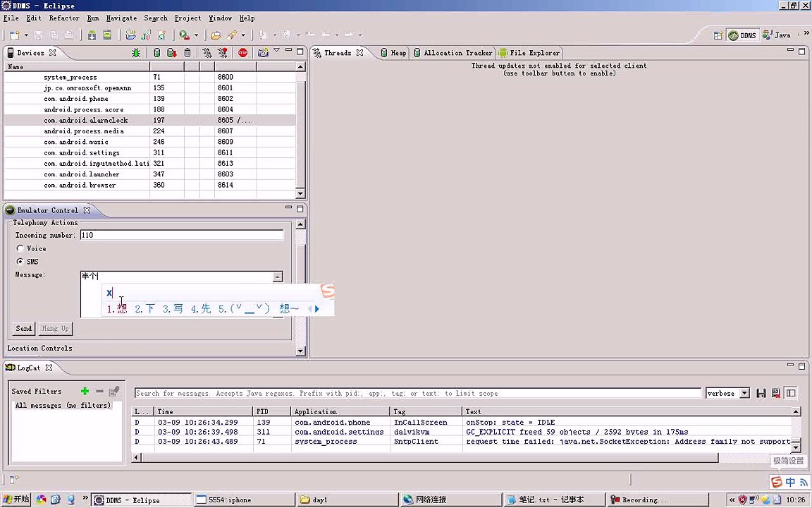
Task: Open the Refactor menu
Action: pos(64,18)
